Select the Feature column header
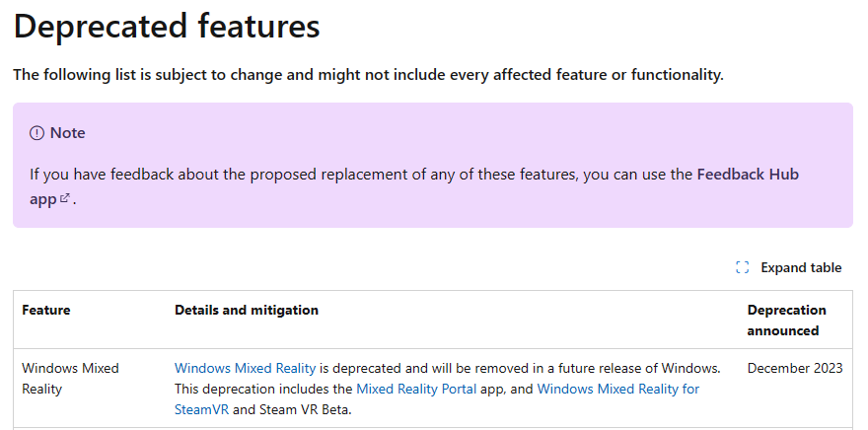This screenshot has height=430, width=868. (x=46, y=310)
